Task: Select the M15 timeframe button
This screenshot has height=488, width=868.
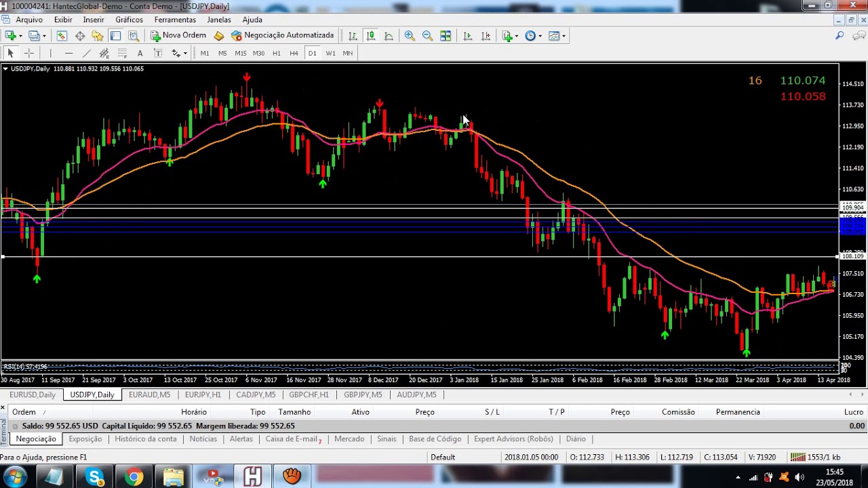Action: point(241,53)
